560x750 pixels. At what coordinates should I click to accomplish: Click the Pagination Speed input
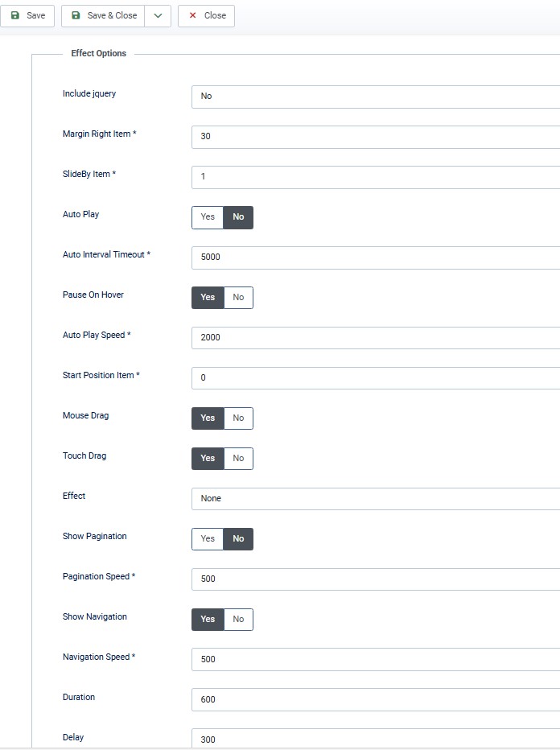[375, 579]
